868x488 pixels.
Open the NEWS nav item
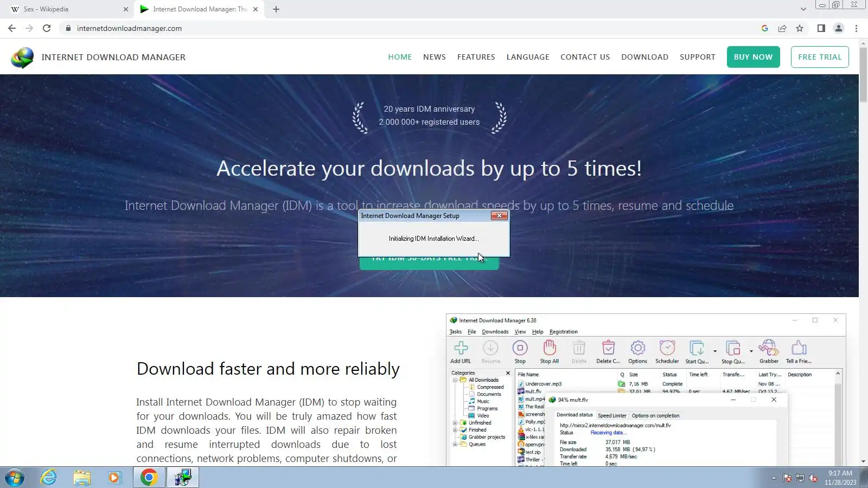[435, 57]
